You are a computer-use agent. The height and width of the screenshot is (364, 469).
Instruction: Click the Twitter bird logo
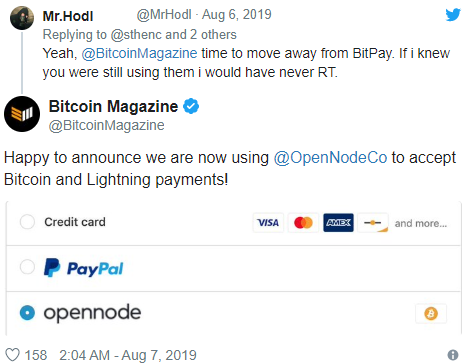pos(453,15)
